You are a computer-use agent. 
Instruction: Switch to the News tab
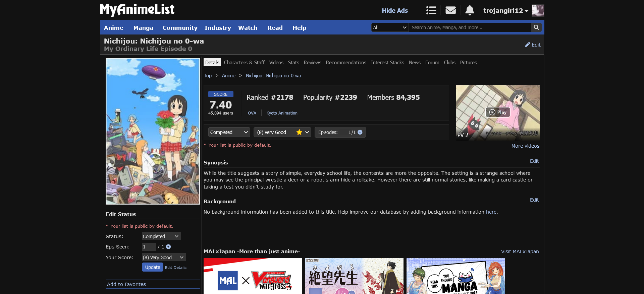coord(415,63)
